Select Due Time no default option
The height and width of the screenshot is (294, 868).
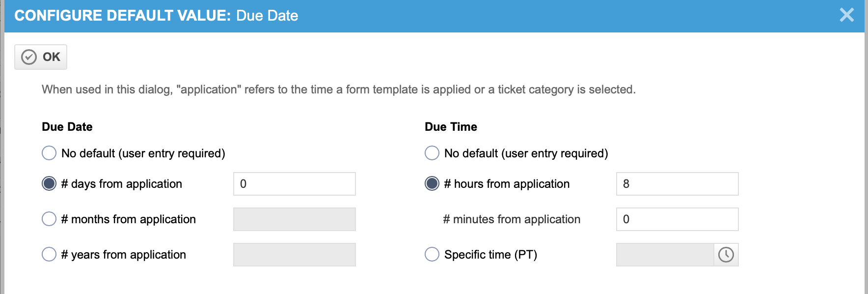432,153
